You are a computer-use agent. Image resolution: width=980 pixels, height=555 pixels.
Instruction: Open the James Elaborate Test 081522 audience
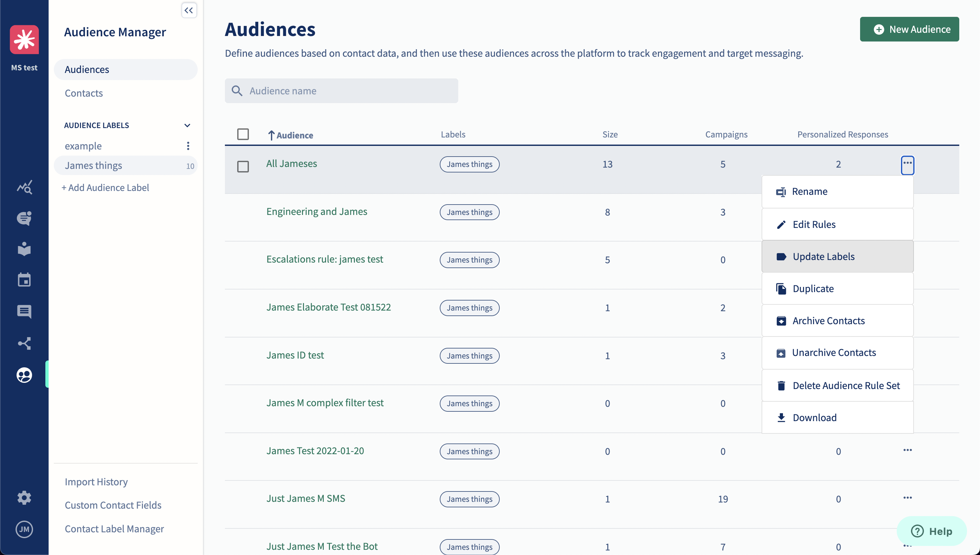coord(328,307)
